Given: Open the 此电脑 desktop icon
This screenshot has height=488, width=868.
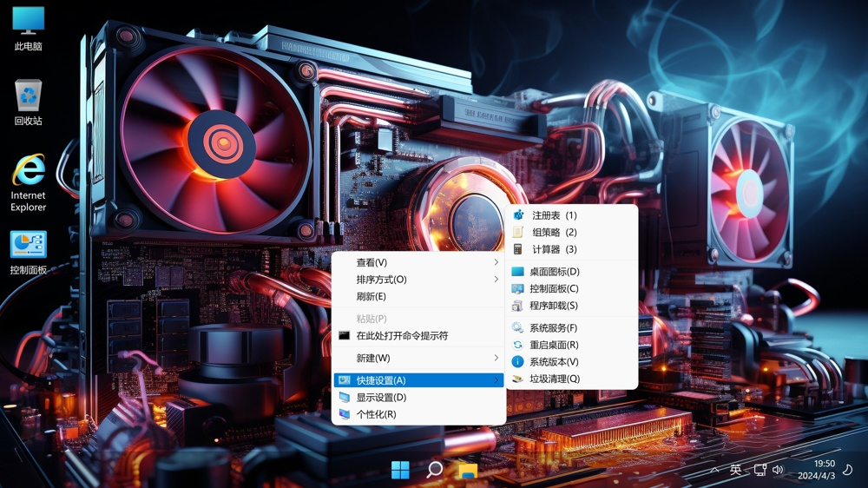Looking at the screenshot, I should [x=28, y=28].
